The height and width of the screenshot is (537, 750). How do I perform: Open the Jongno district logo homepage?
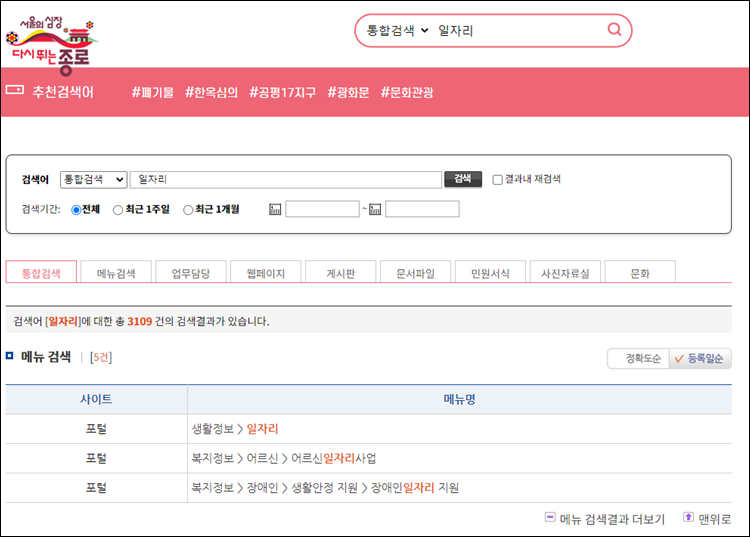click(51, 45)
